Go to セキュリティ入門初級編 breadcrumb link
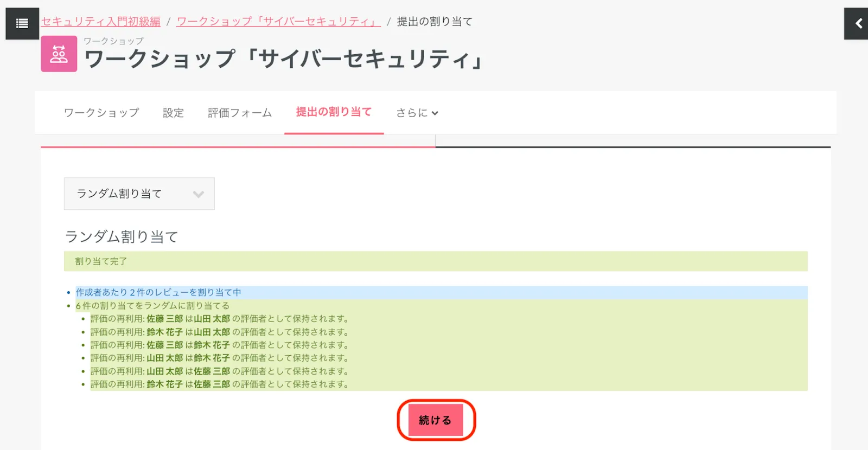Screen dimensions: 868x450 coord(101,22)
